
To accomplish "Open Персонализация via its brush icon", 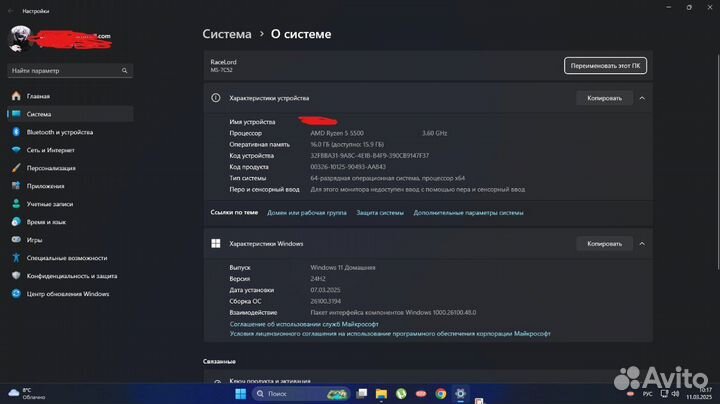I will point(16,168).
